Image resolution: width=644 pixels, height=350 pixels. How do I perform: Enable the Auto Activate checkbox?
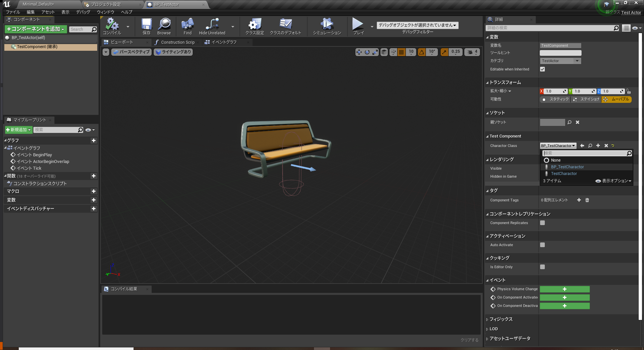click(542, 245)
